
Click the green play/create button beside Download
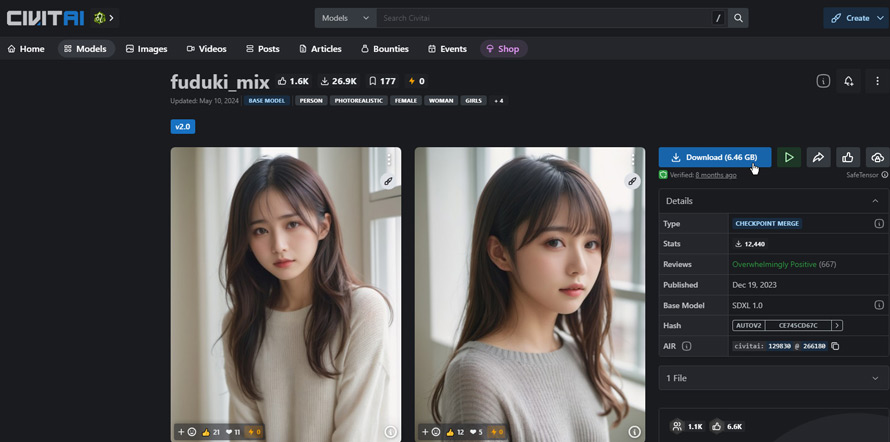789,157
